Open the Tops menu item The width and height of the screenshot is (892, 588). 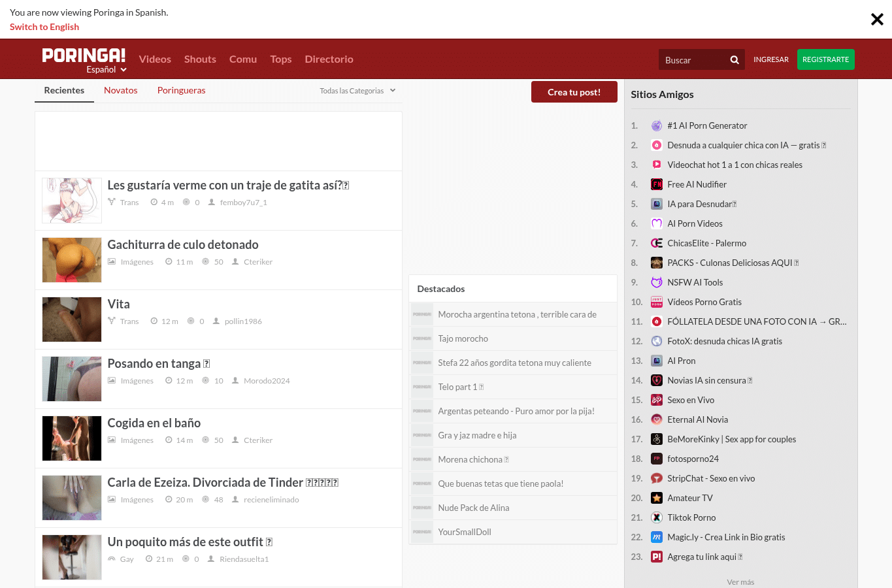tap(281, 59)
